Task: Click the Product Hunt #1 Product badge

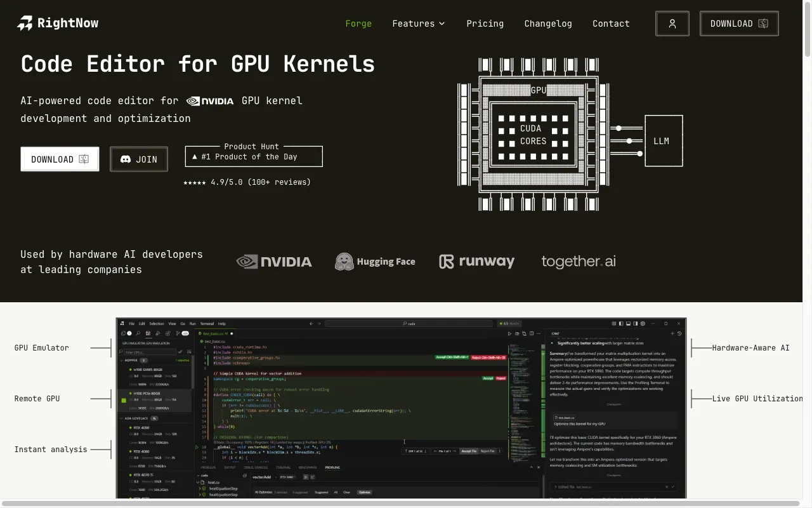Action: tap(254, 156)
